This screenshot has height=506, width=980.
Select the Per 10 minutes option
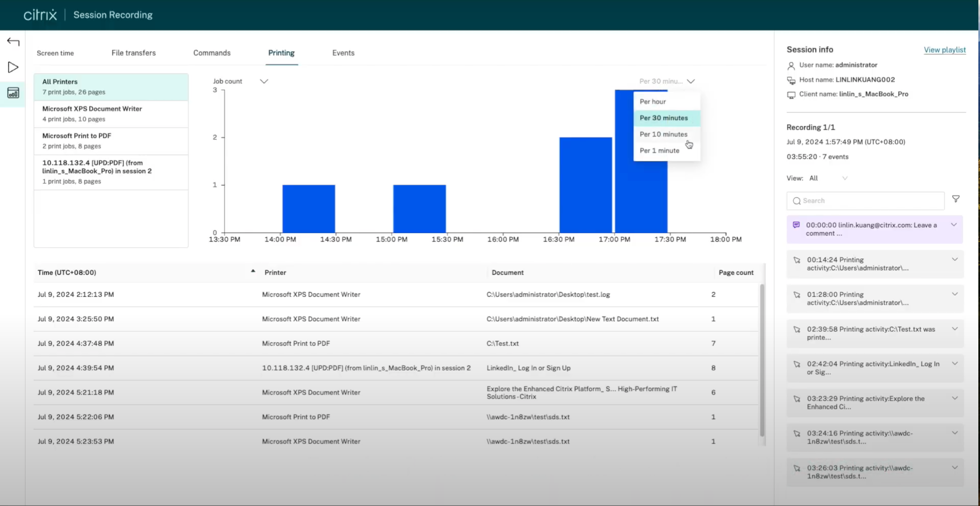point(663,134)
